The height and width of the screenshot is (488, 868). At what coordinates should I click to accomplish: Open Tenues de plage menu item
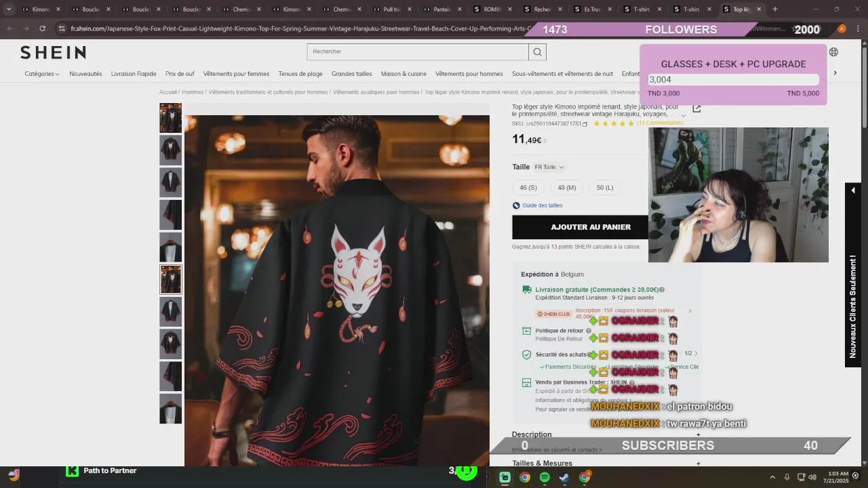tap(300, 74)
